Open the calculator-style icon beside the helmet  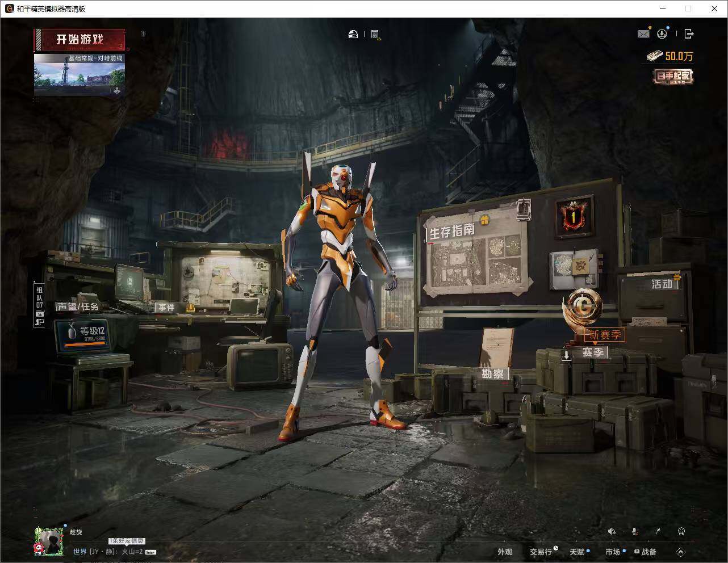[x=375, y=35]
